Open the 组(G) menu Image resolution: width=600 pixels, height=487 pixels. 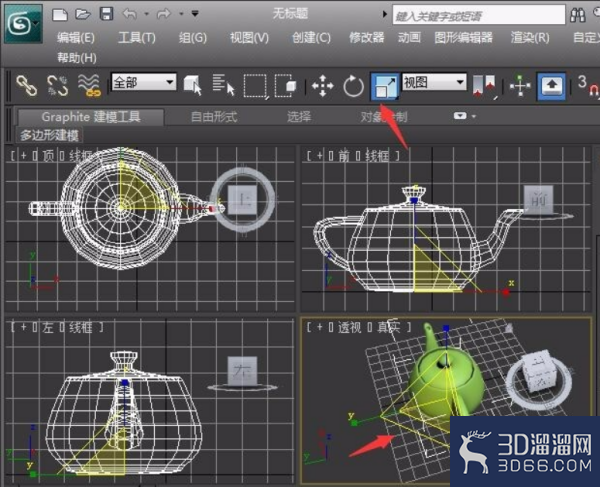[x=192, y=37]
